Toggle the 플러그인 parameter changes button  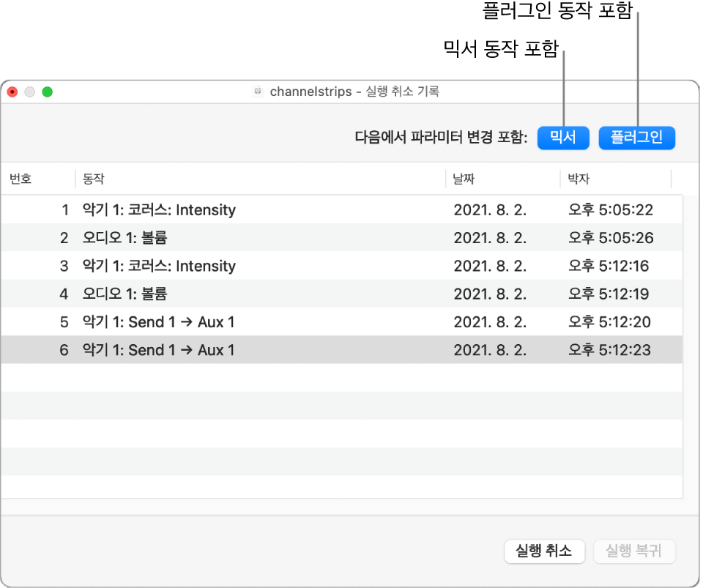pos(636,138)
